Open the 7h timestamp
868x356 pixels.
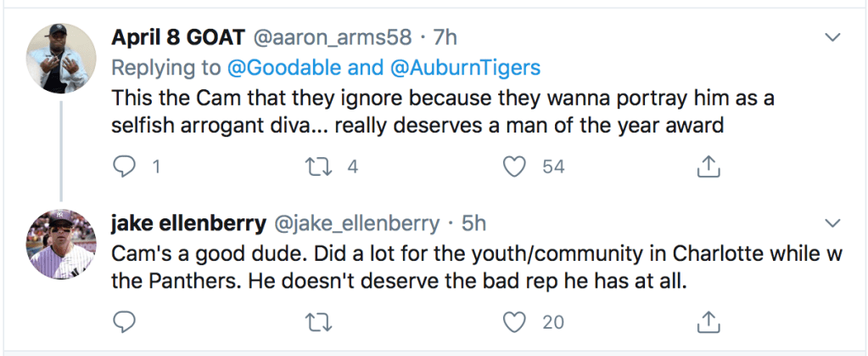[445, 37]
